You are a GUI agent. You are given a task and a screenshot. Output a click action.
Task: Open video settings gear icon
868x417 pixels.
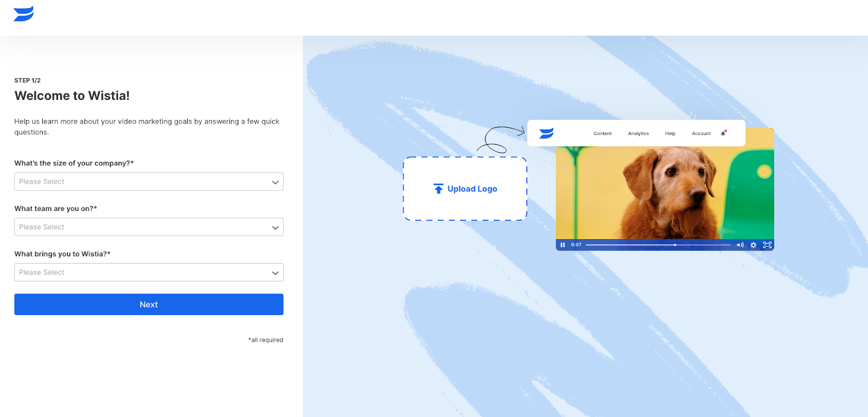pyautogui.click(x=753, y=245)
